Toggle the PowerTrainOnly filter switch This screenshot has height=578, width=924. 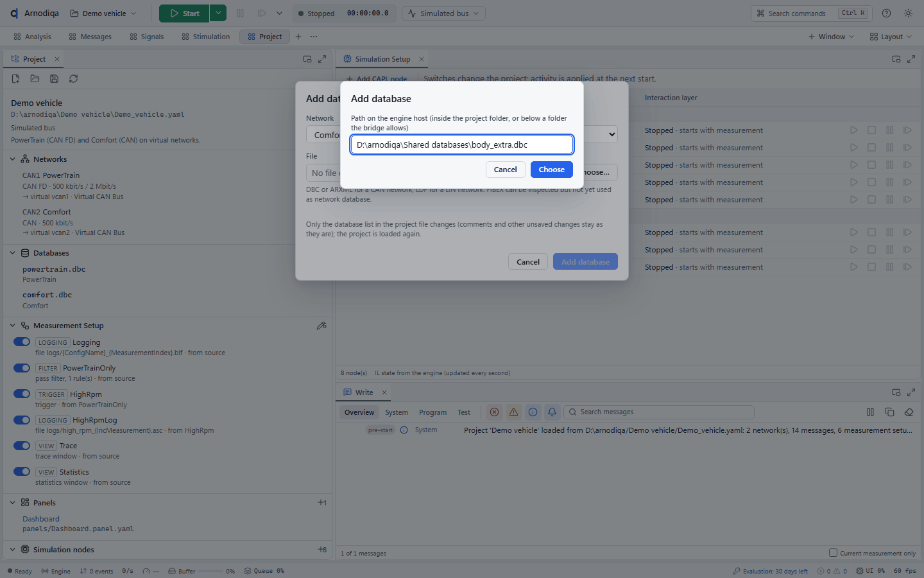coord(22,368)
